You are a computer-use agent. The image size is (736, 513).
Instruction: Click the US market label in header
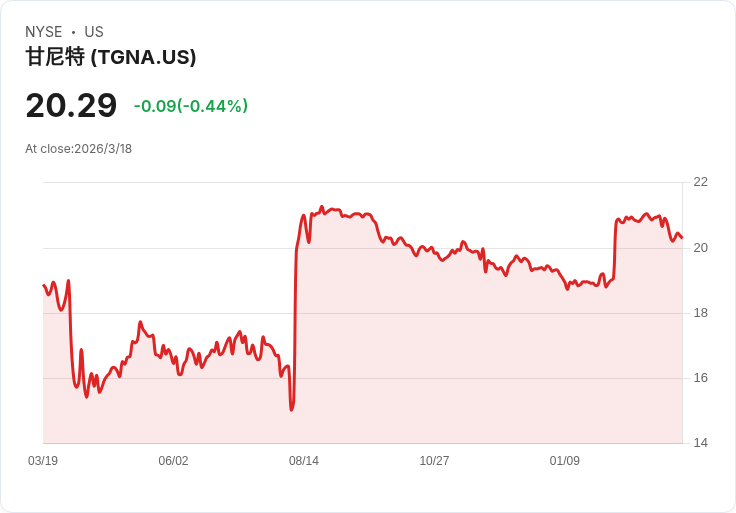tap(94, 32)
